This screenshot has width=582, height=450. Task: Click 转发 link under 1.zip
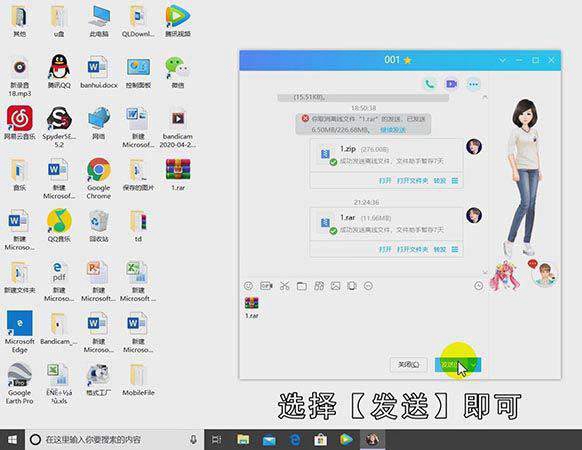coord(440,181)
